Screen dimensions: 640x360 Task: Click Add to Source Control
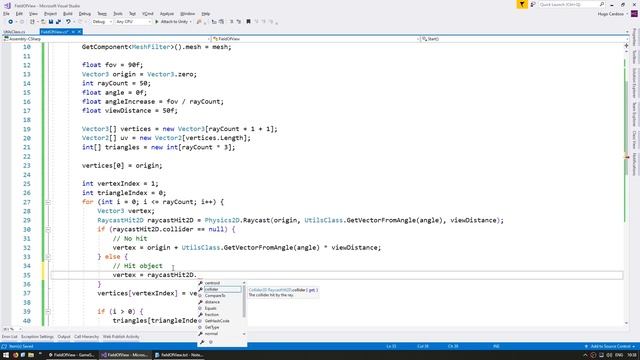[610, 347]
